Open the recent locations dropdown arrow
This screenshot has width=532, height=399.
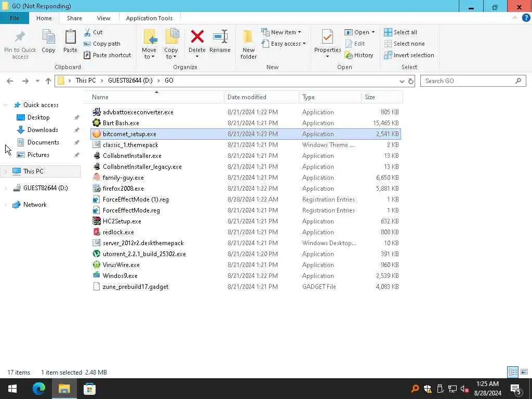click(37, 81)
